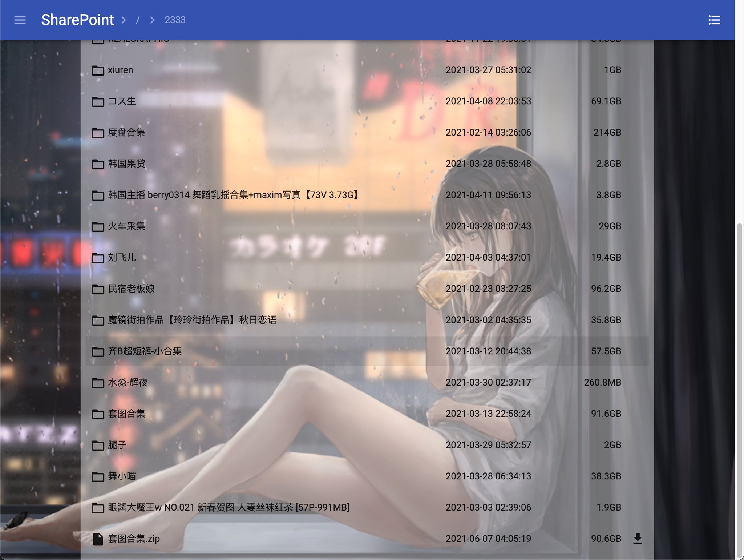Open the 套图合集 folder row
This screenshot has width=744, height=560.
pos(126,414)
